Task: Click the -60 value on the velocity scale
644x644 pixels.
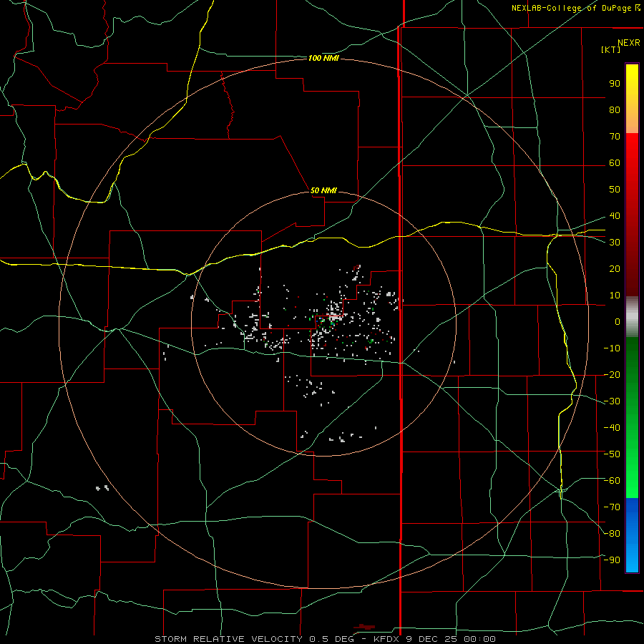Action: (612, 481)
